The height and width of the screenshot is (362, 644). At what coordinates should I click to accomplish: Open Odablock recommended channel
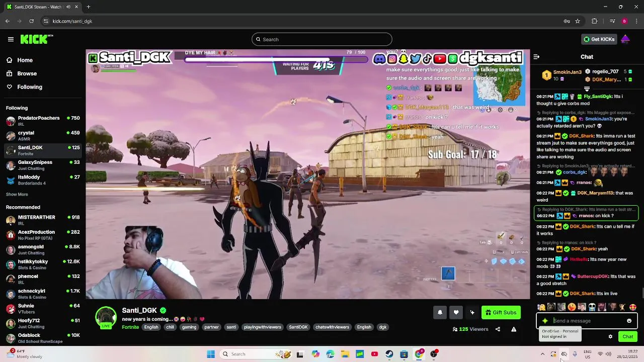pos(43,338)
